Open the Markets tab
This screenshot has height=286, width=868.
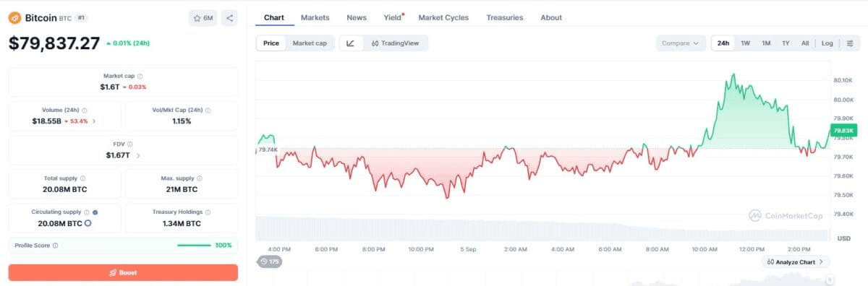[x=315, y=17]
